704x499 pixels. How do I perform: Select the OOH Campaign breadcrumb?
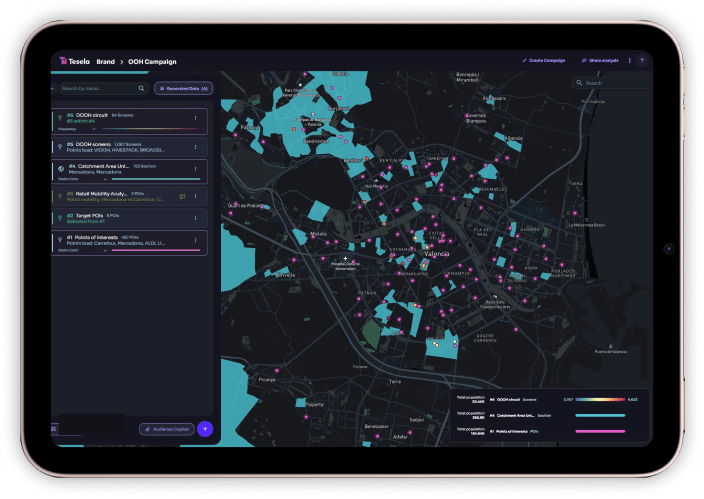(x=152, y=61)
